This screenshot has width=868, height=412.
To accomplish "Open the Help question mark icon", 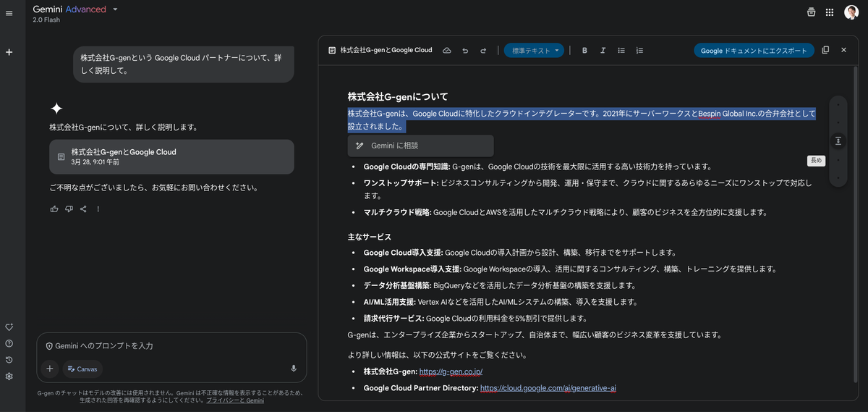I will (x=9, y=343).
